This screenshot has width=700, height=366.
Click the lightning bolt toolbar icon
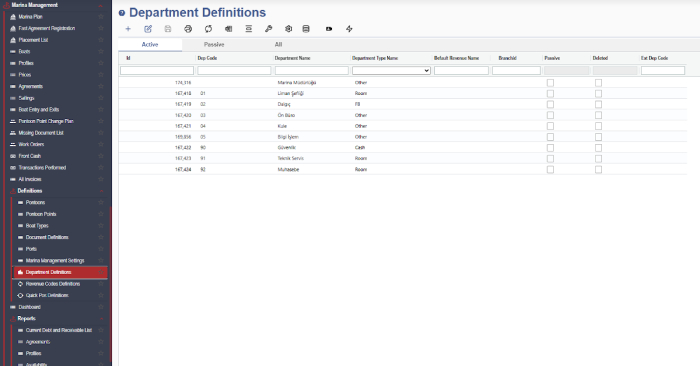349,29
